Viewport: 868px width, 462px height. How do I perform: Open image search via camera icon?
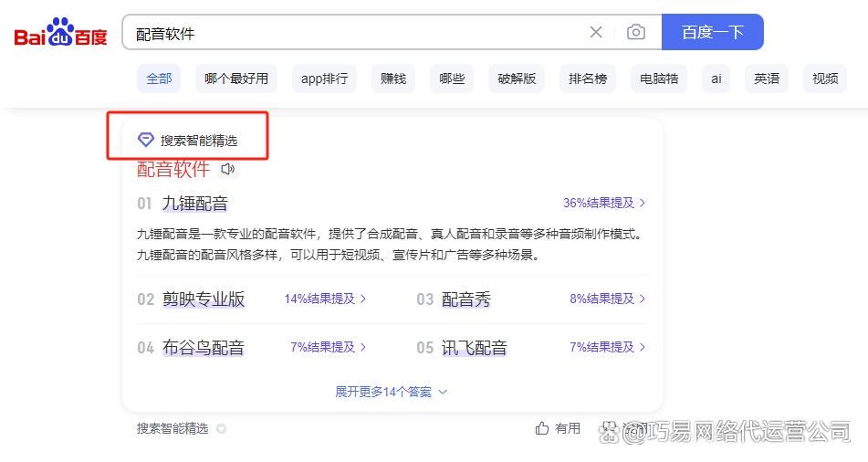tap(636, 33)
